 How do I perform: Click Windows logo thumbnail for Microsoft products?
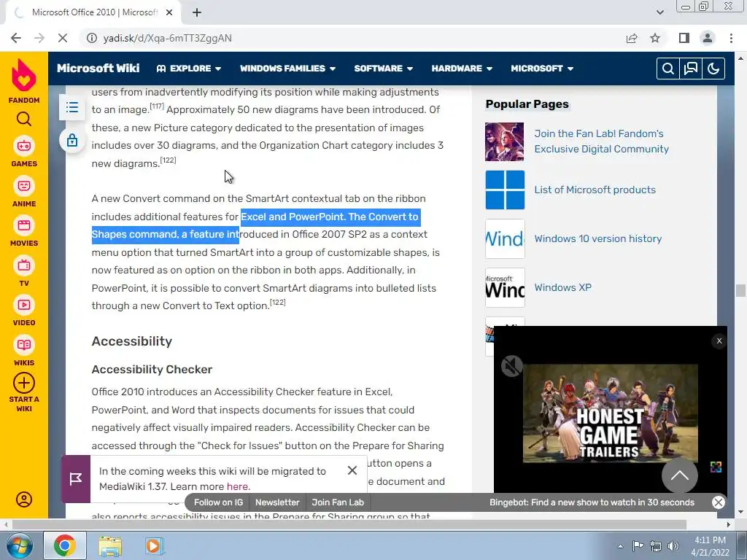[x=505, y=190]
